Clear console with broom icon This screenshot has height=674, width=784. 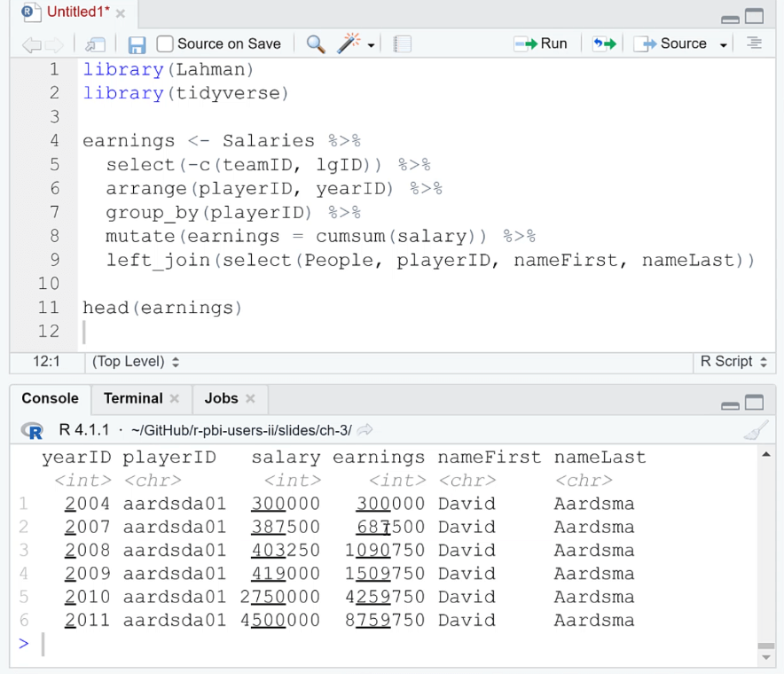click(x=756, y=430)
